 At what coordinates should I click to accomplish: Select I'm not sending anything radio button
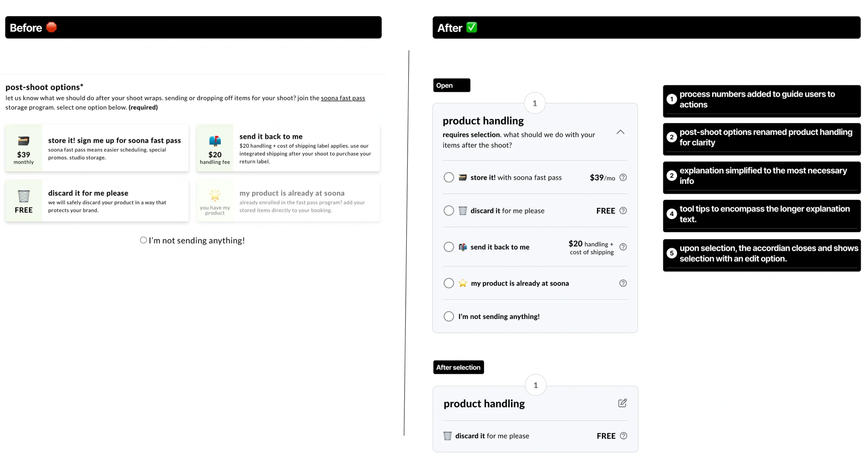(x=448, y=316)
